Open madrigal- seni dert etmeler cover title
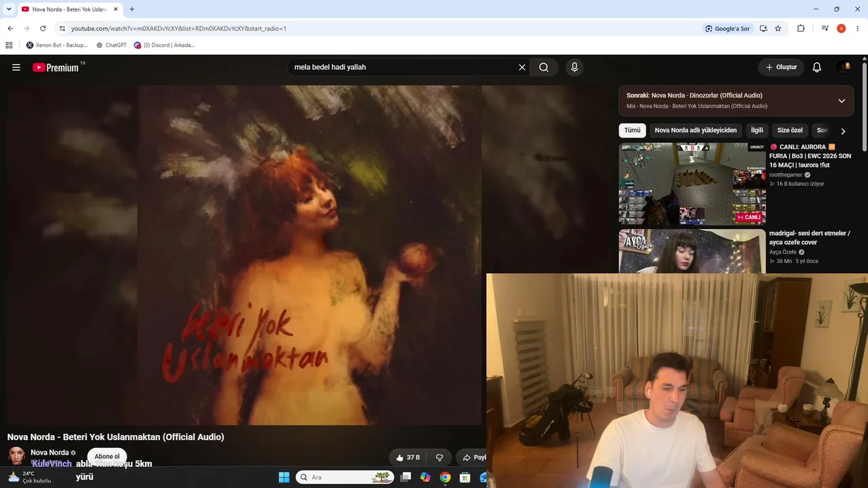 click(810, 238)
